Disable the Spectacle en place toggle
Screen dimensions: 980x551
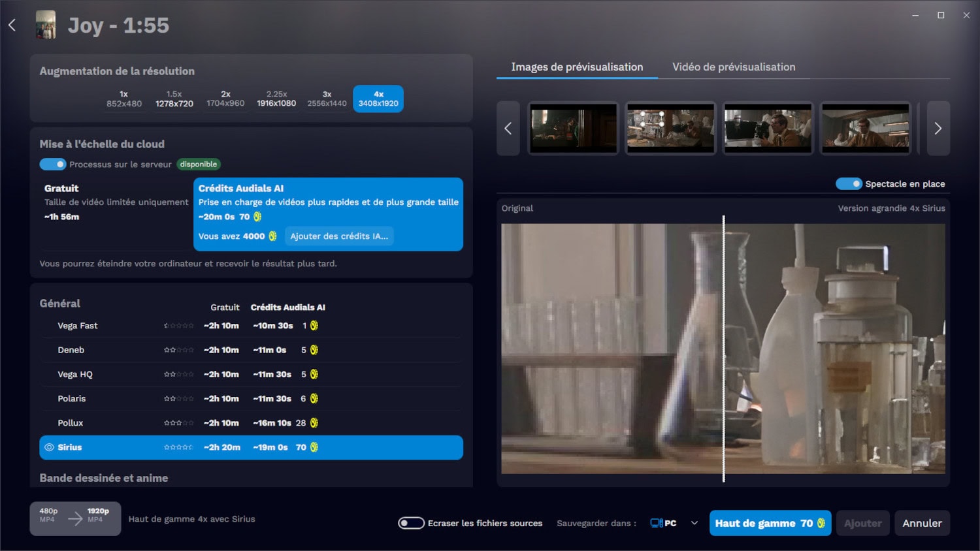point(849,184)
